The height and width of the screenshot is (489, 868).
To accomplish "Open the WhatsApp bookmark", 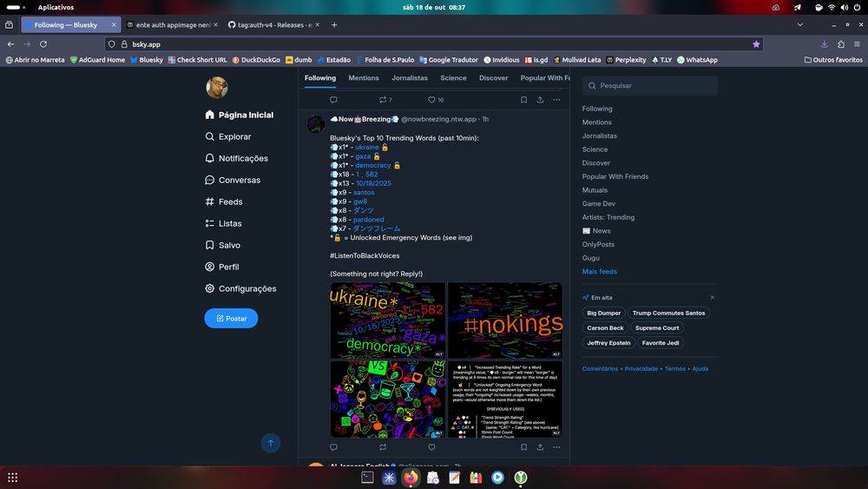I will pyautogui.click(x=698, y=60).
